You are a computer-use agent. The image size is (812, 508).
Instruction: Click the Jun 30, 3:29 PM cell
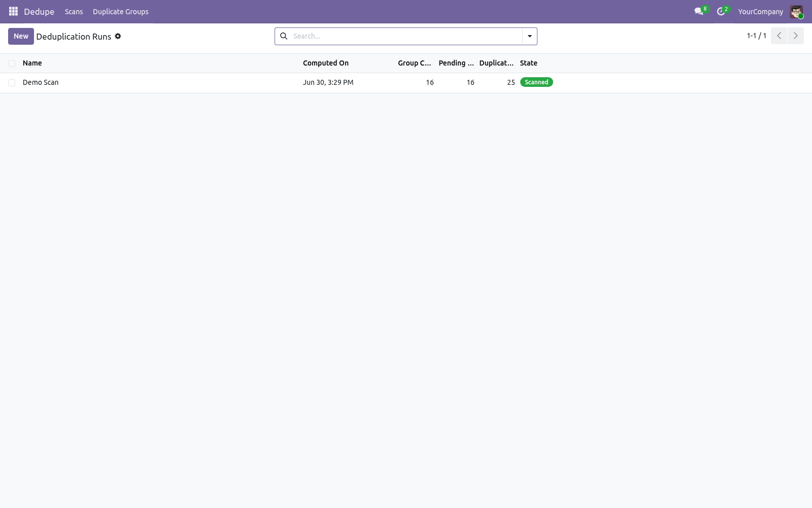tap(328, 82)
